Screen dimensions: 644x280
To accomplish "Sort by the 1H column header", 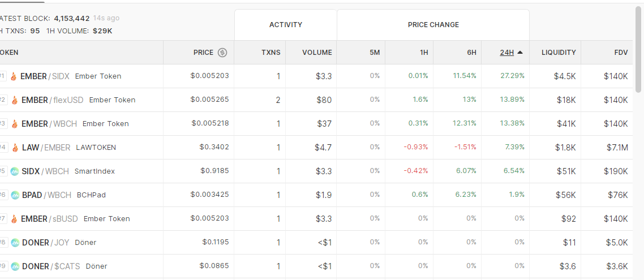I will pos(424,53).
